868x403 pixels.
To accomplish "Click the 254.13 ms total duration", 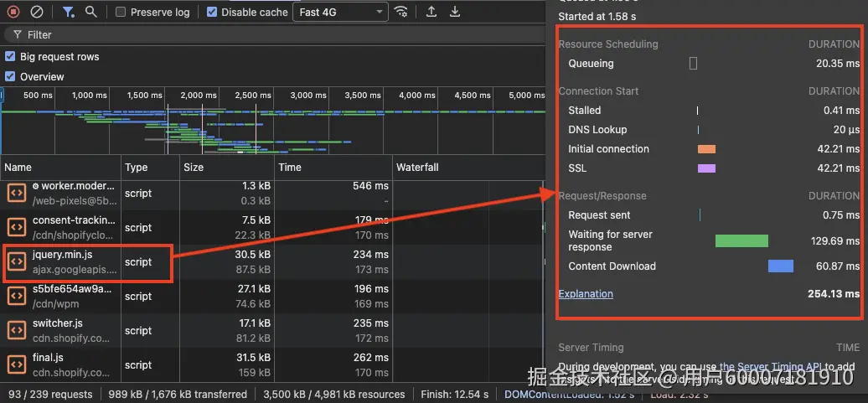I will tap(834, 294).
